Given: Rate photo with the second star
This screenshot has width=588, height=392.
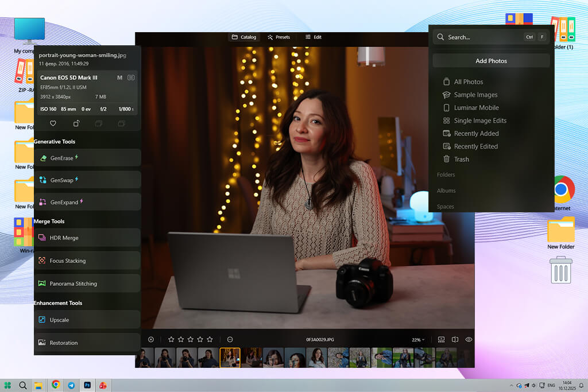Looking at the screenshot, I should click(181, 340).
